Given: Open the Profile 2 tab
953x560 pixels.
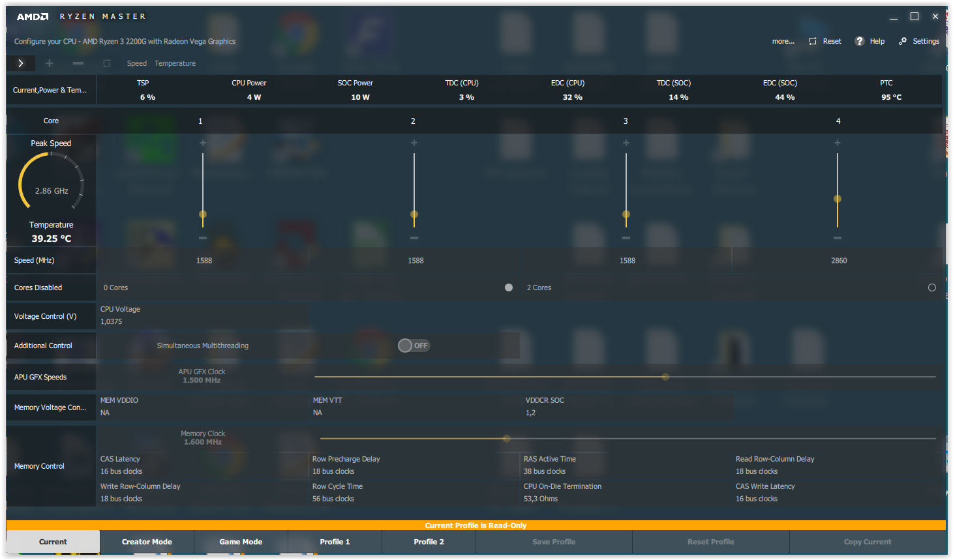Looking at the screenshot, I should (429, 542).
